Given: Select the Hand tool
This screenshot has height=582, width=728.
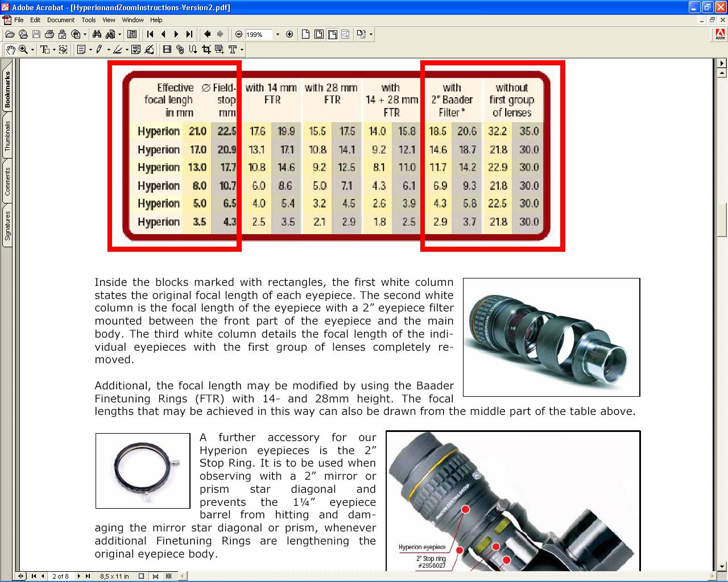Looking at the screenshot, I should coord(10,50).
